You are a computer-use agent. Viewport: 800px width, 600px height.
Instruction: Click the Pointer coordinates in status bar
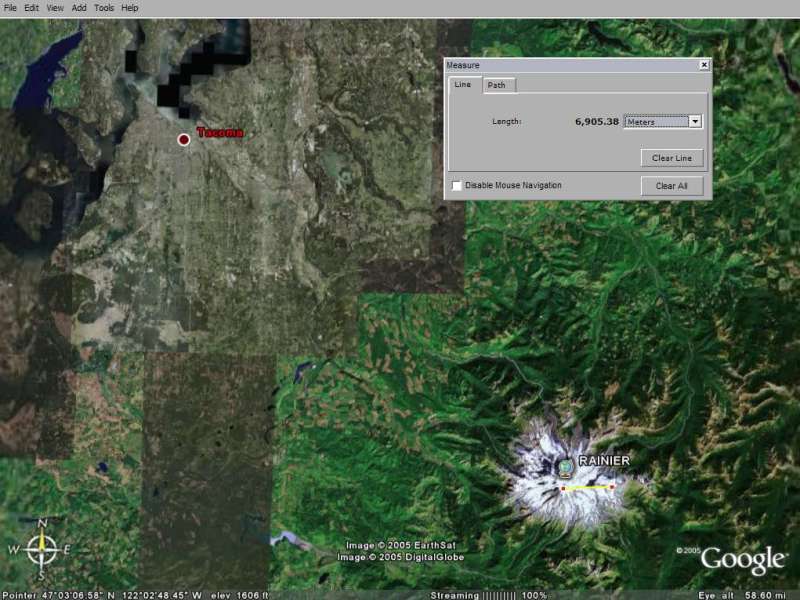coord(102,595)
